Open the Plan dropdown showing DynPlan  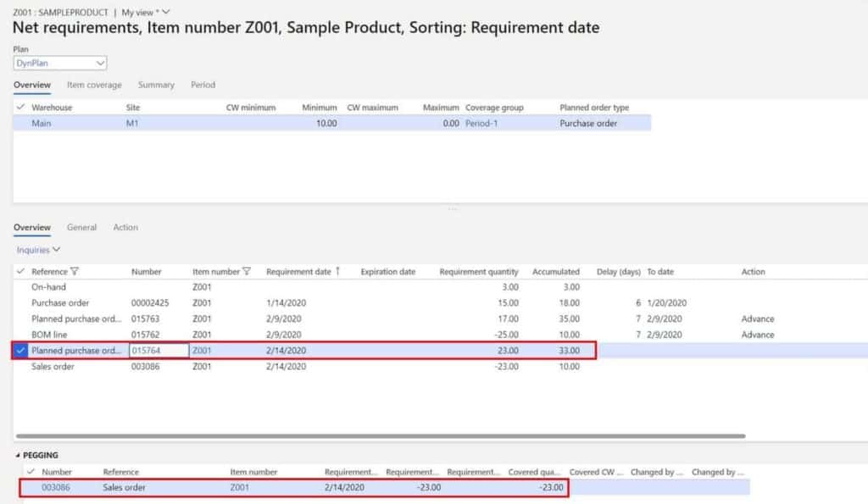[100, 63]
